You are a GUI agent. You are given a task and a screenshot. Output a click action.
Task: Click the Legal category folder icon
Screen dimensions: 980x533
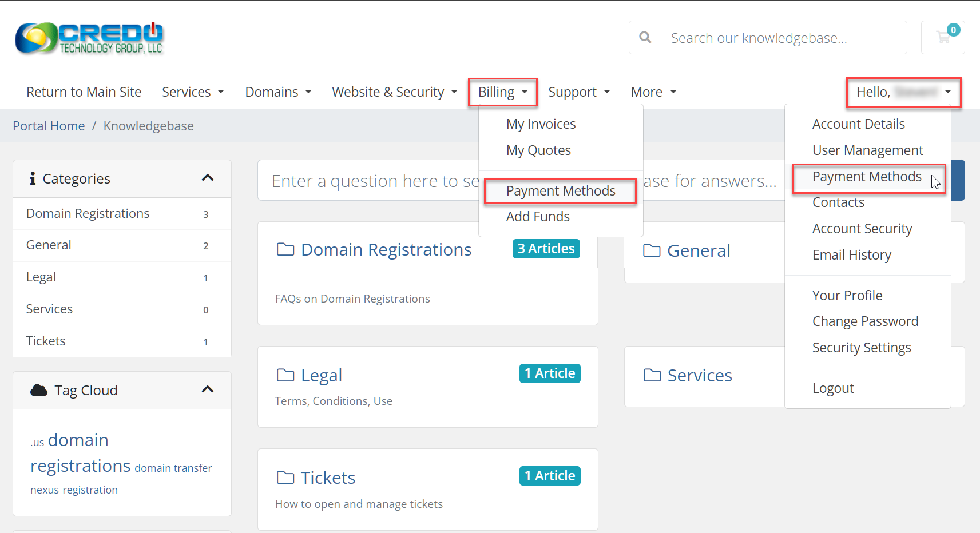(x=285, y=375)
